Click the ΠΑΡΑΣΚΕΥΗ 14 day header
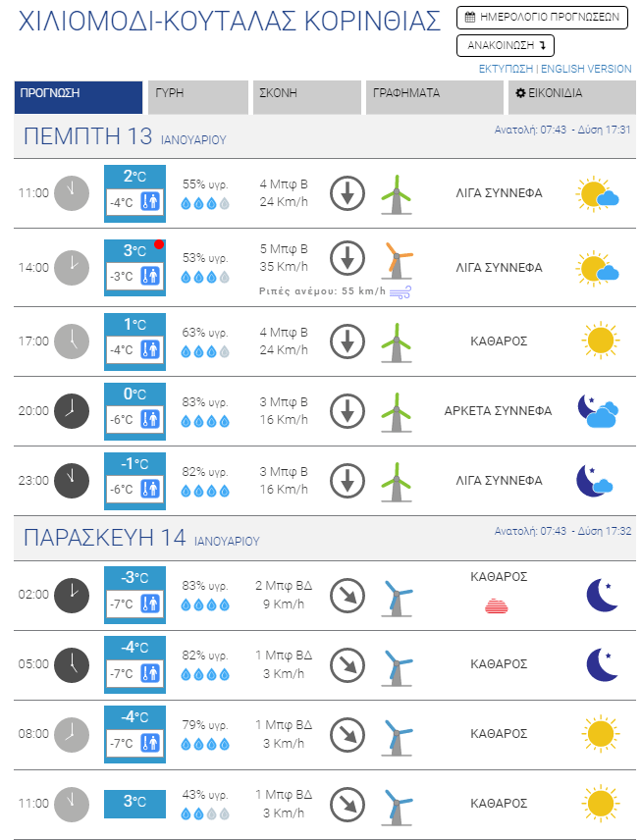641x840 pixels. pyautogui.click(x=104, y=537)
